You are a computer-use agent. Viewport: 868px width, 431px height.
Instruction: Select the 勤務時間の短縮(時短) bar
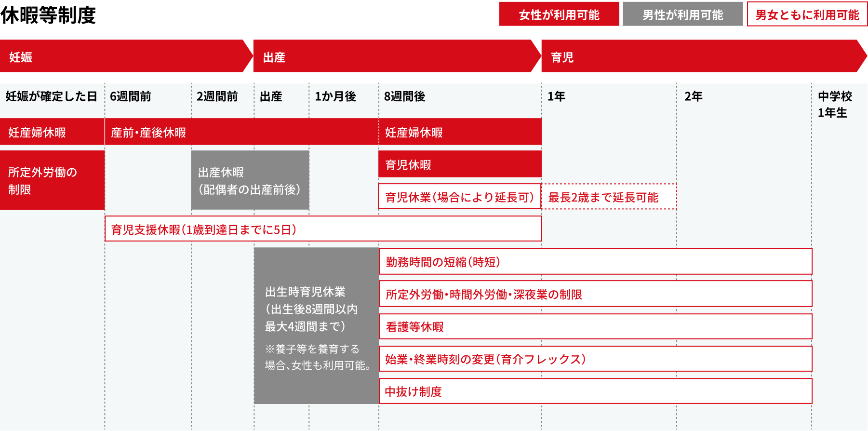coord(595,261)
